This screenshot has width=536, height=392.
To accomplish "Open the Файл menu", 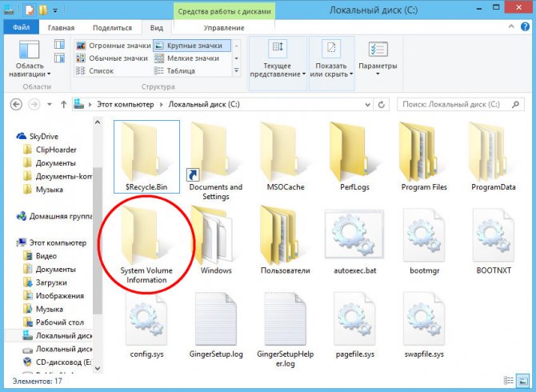I will (21, 27).
